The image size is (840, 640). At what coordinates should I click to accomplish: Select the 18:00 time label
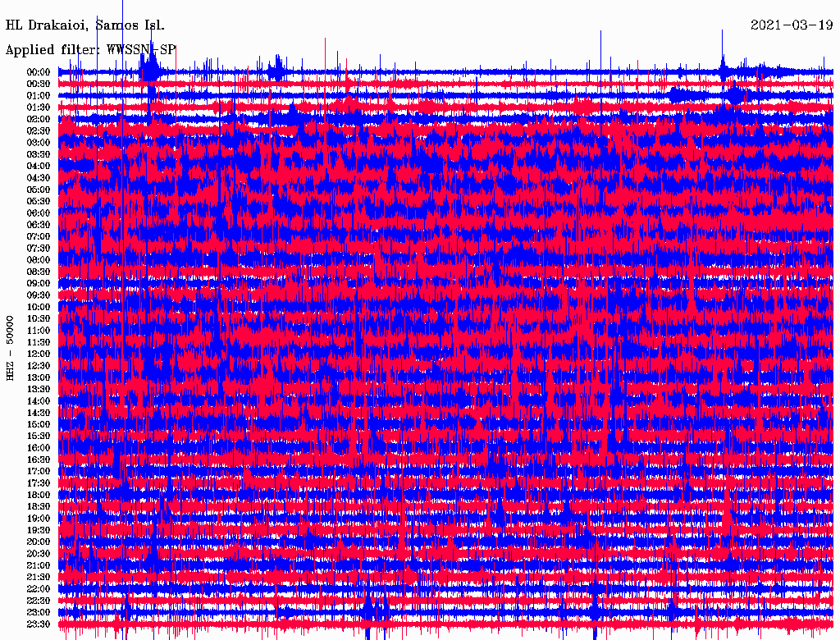click(39, 495)
